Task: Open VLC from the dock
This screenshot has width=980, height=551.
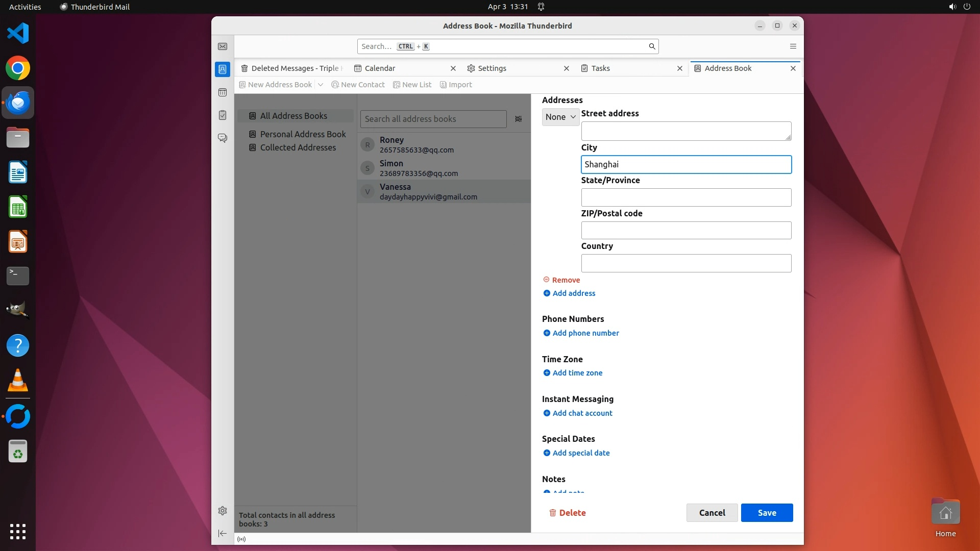Action: (18, 380)
